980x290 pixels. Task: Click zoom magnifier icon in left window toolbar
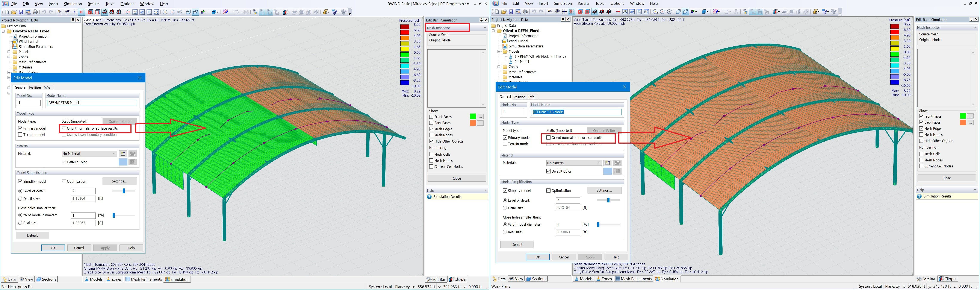click(x=149, y=12)
